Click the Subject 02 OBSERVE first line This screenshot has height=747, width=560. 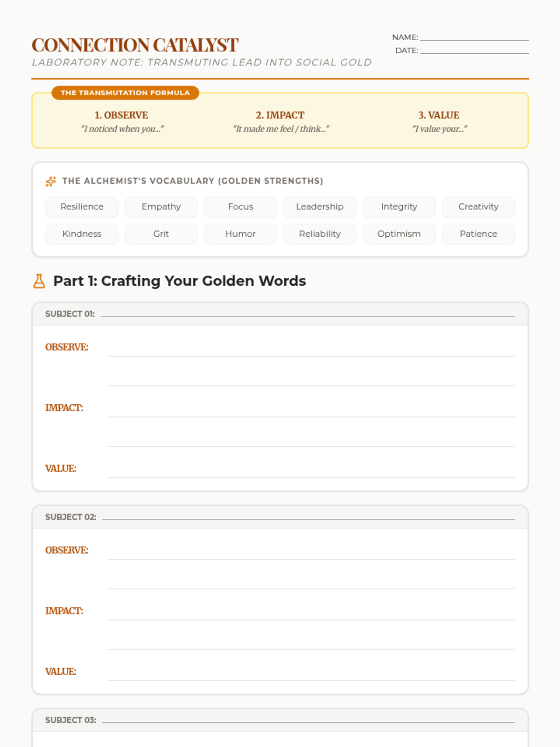point(311,553)
